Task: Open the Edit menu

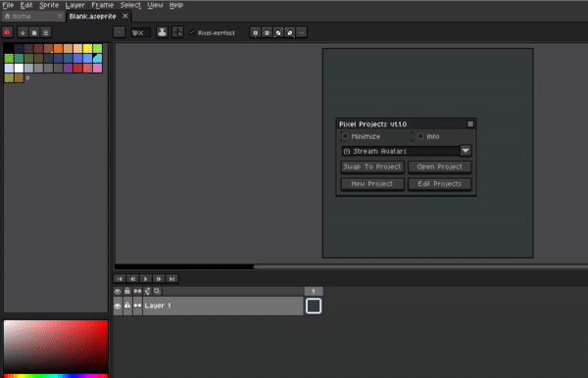Action: [x=26, y=5]
